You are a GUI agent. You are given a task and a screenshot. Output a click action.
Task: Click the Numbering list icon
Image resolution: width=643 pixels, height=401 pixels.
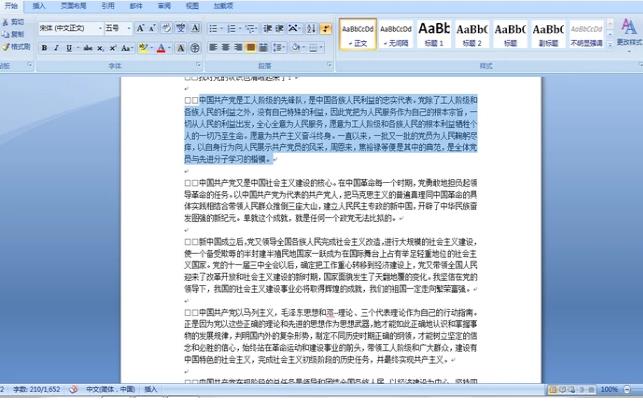click(231, 28)
